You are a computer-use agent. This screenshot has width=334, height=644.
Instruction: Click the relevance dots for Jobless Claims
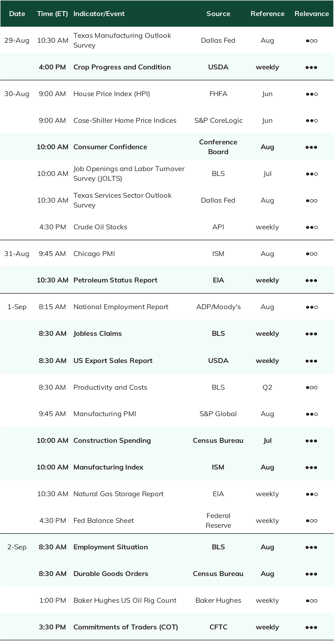(x=311, y=334)
